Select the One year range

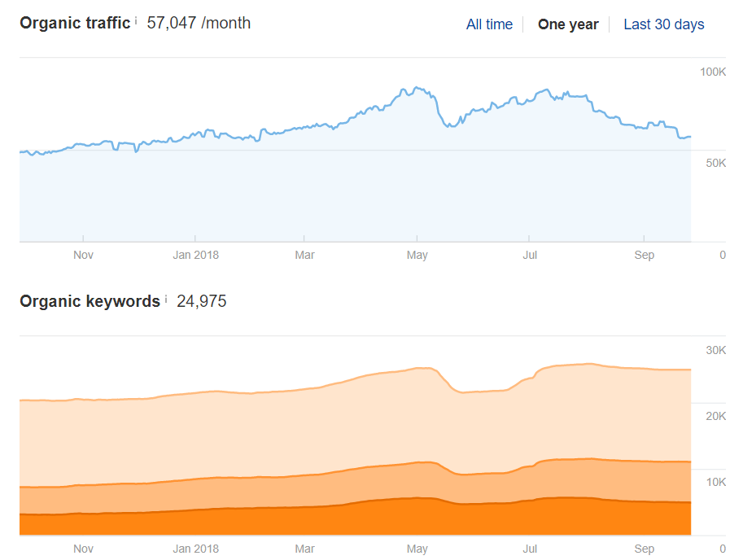[x=568, y=24]
